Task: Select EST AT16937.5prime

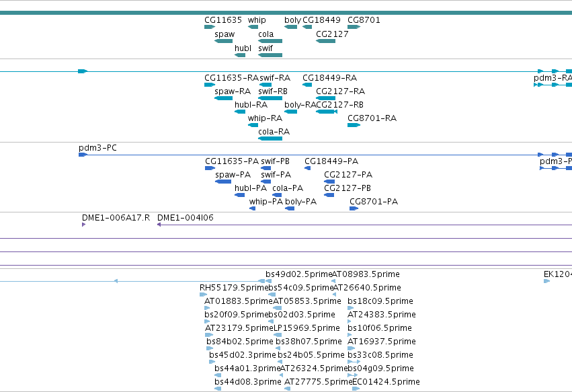Action: [352, 348]
